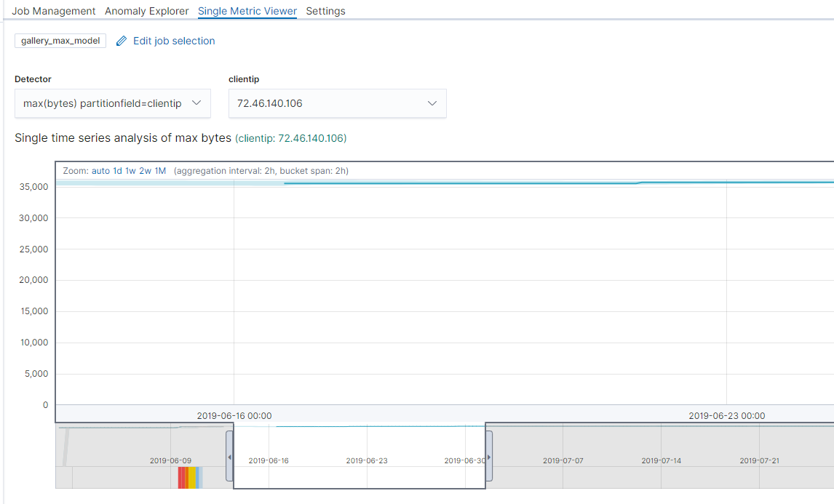
Task: Click inside the selected time range brush
Action: tap(359, 457)
